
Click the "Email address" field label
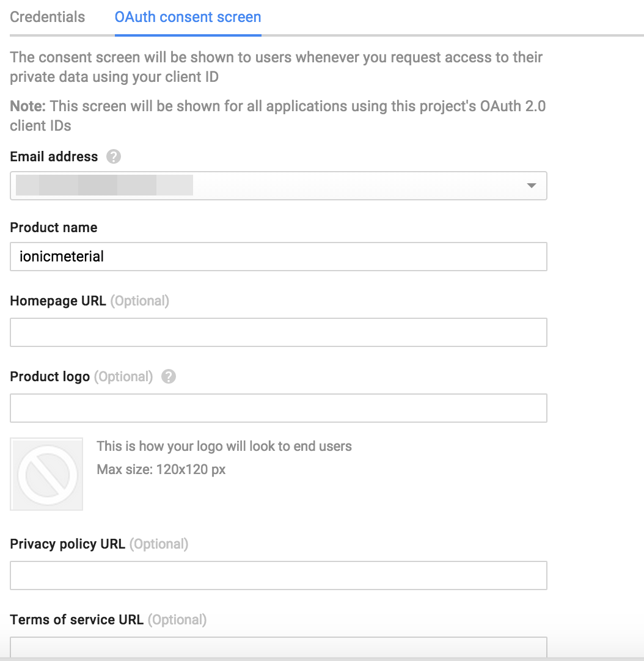pyautogui.click(x=54, y=157)
